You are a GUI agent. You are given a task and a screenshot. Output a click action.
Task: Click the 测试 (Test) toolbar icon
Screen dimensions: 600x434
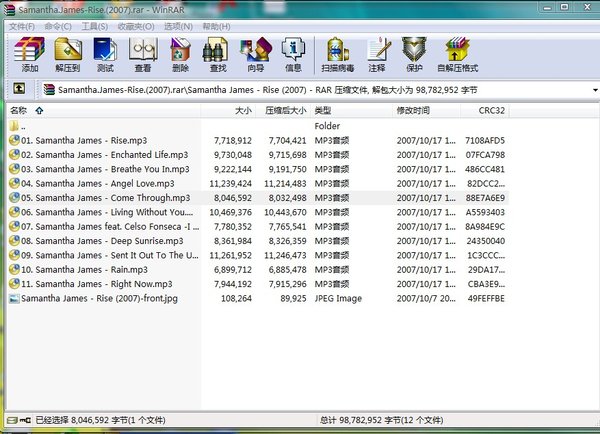coord(105,50)
